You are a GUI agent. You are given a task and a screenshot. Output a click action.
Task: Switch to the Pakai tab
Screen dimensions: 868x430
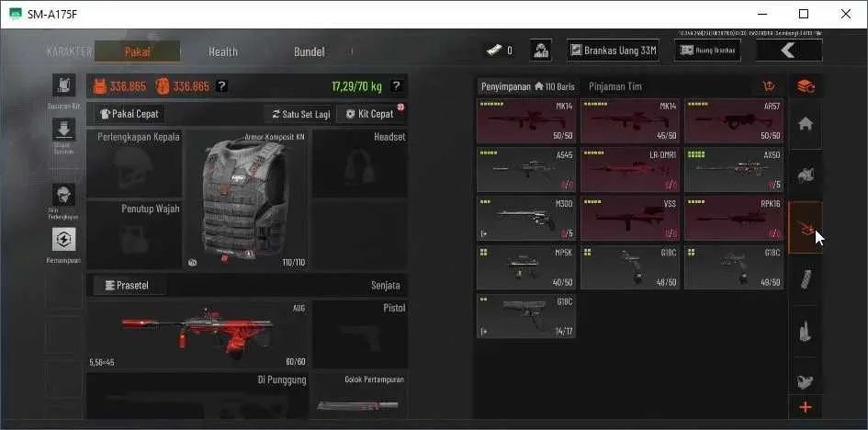(x=137, y=51)
